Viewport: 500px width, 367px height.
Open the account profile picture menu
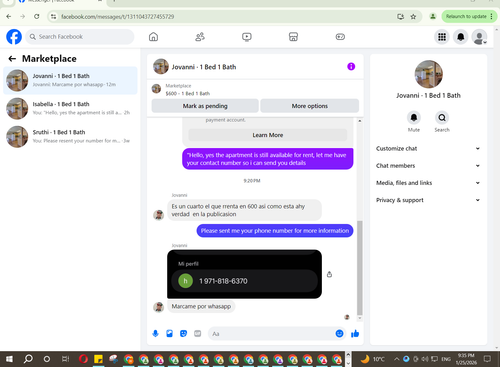[x=479, y=37]
